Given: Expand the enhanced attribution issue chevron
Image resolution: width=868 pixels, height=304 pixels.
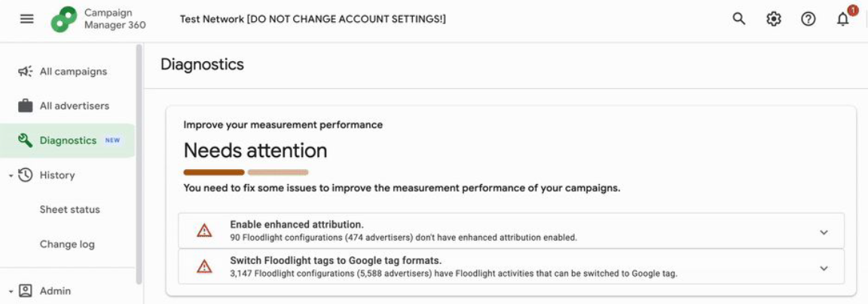Looking at the screenshot, I should 824,232.
